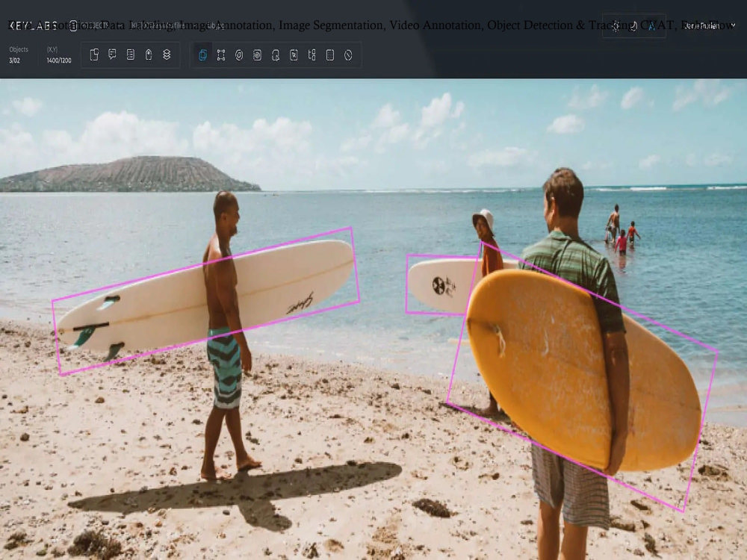The width and height of the screenshot is (747, 560).
Task: Select the shield-shaped segmentation tool
Action: [x=239, y=55]
